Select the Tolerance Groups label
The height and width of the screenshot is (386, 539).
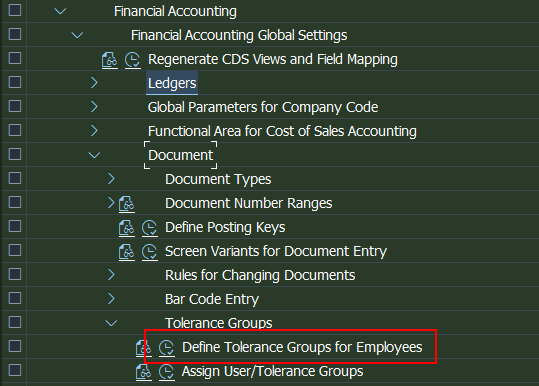(219, 323)
